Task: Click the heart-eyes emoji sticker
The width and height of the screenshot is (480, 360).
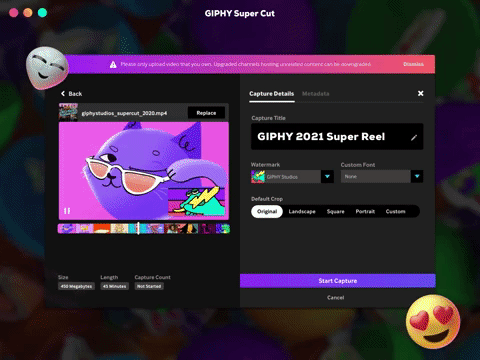Action: (433, 321)
